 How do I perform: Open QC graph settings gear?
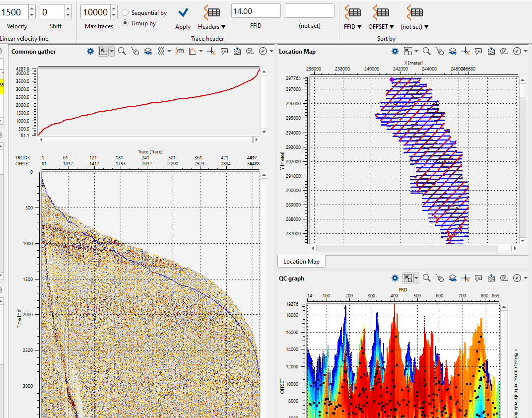(x=395, y=279)
